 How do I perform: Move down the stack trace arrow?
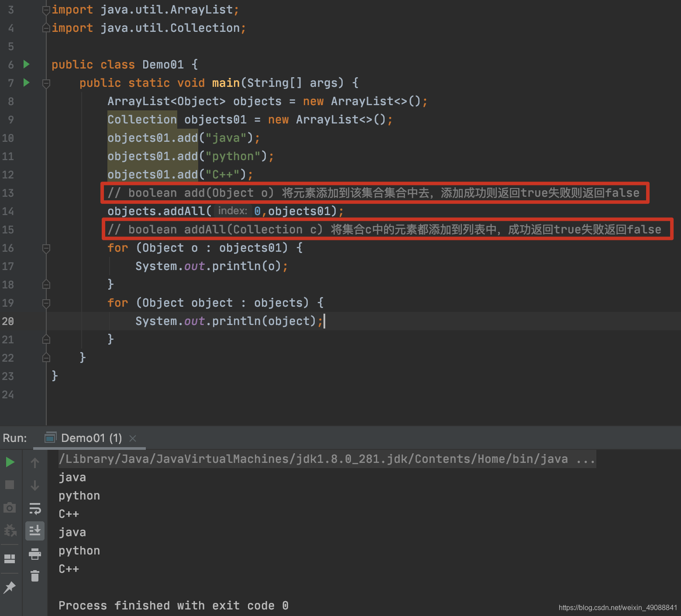(35, 485)
